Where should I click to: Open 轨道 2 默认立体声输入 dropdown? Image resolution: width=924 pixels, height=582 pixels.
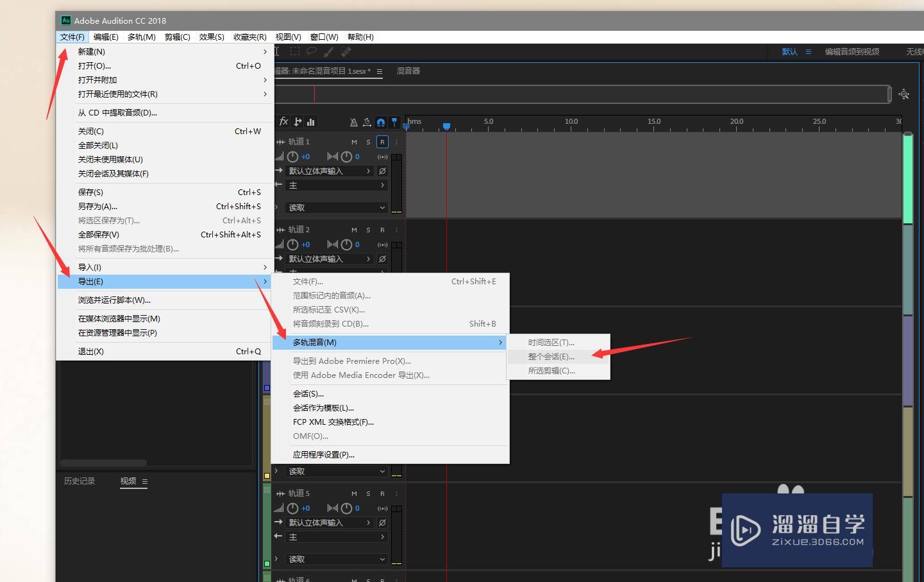coord(330,259)
